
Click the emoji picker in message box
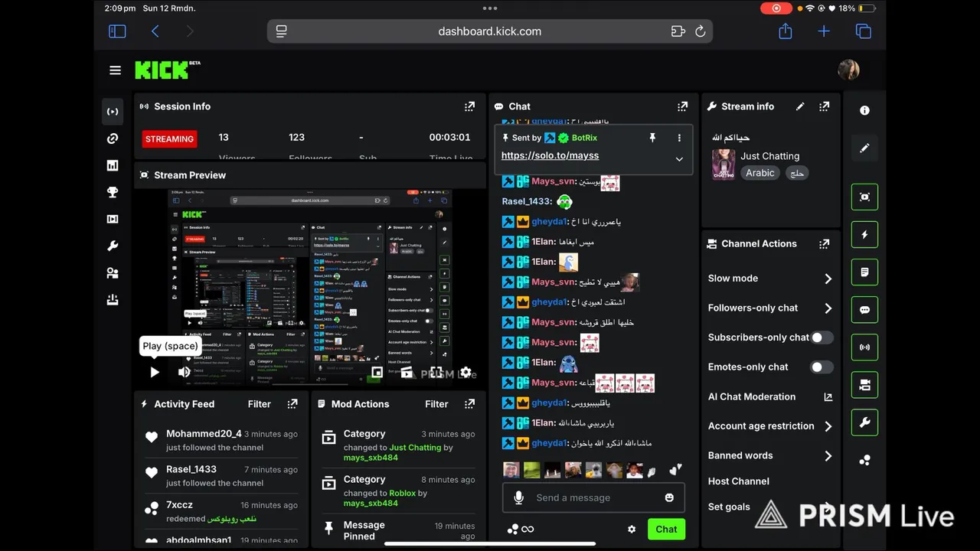tap(669, 497)
